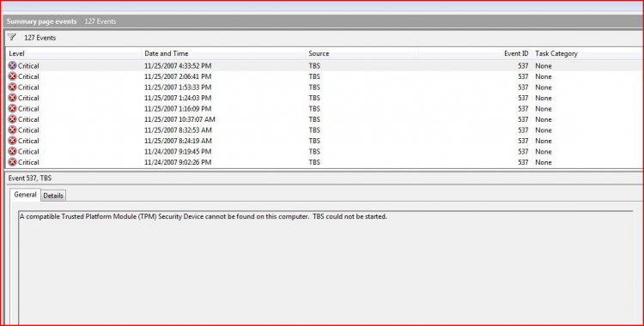Open the Details tab
This screenshot has width=644, height=326.
[53, 196]
